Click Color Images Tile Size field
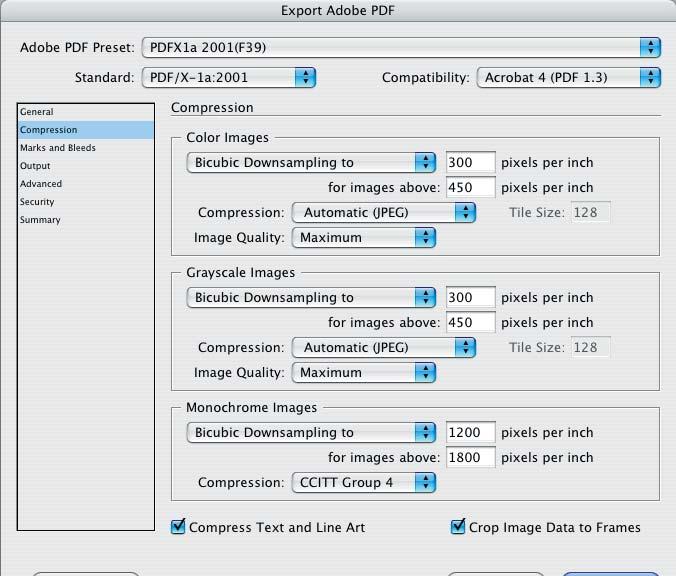The width and height of the screenshot is (676, 576). [591, 213]
